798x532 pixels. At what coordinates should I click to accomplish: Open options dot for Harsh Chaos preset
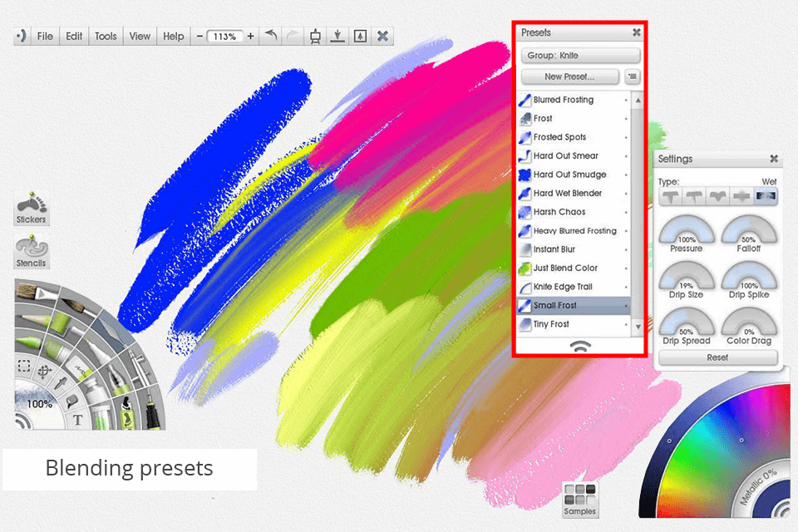pyautogui.click(x=626, y=212)
